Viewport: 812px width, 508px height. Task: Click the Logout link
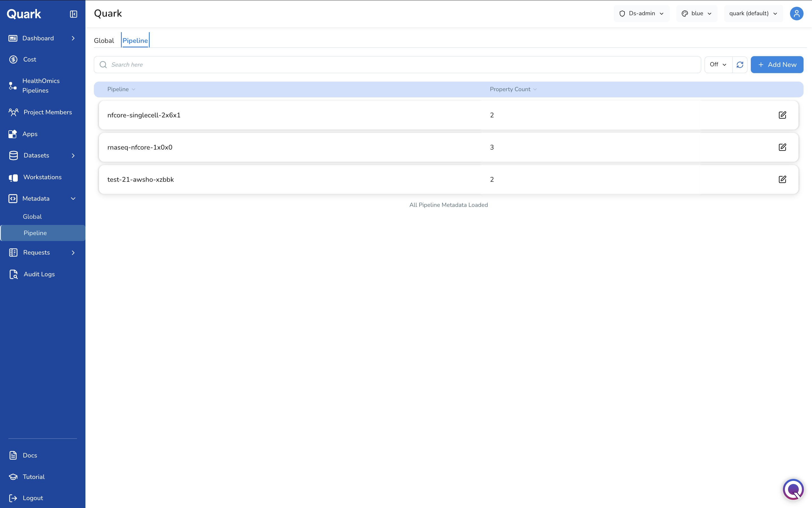tap(33, 498)
